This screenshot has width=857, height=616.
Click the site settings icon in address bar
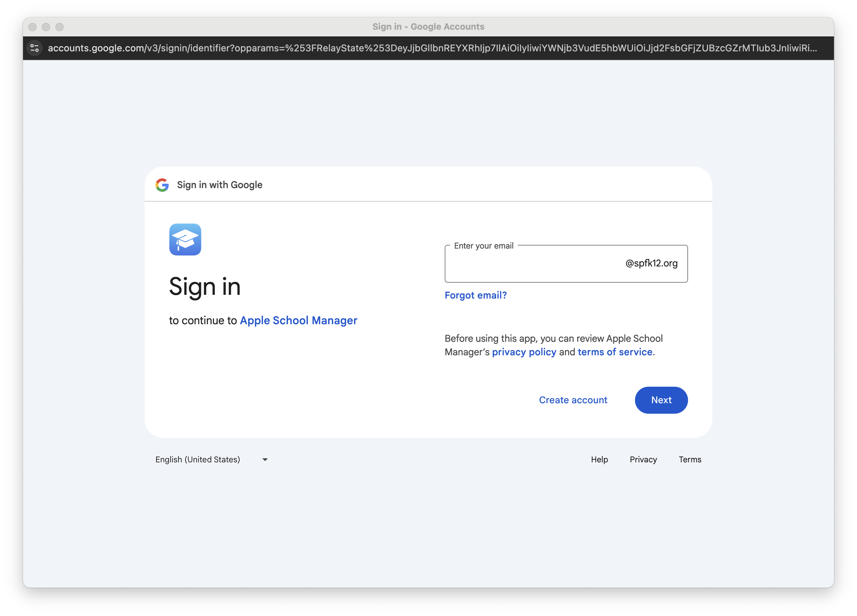tap(34, 48)
